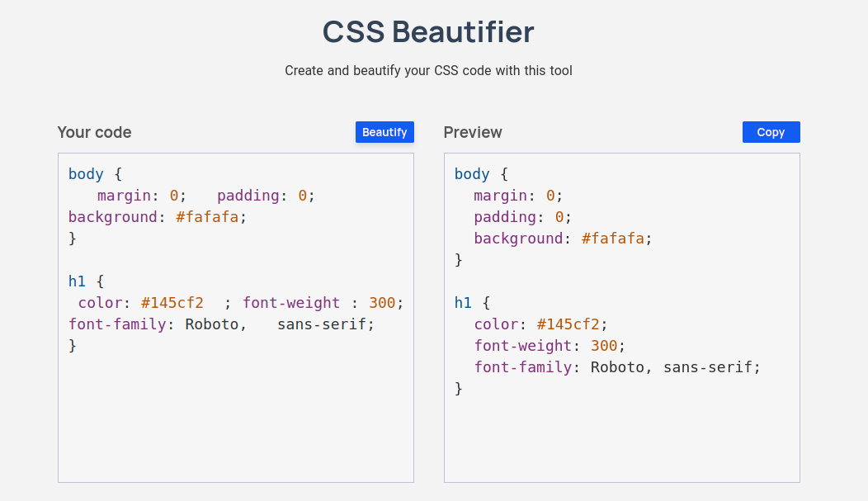
Task: Click the subtitle about beautifying CSS code
Action: coord(428,71)
